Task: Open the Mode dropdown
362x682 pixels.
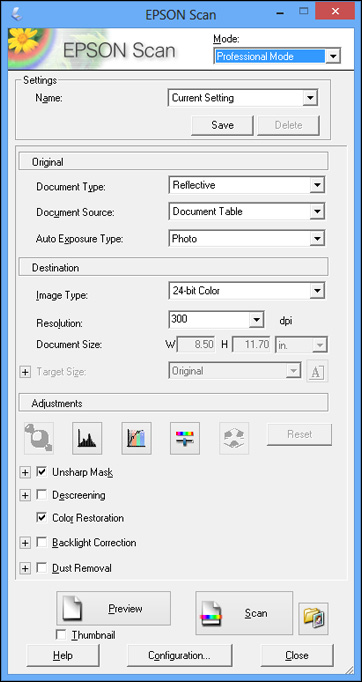Action: click(277, 56)
